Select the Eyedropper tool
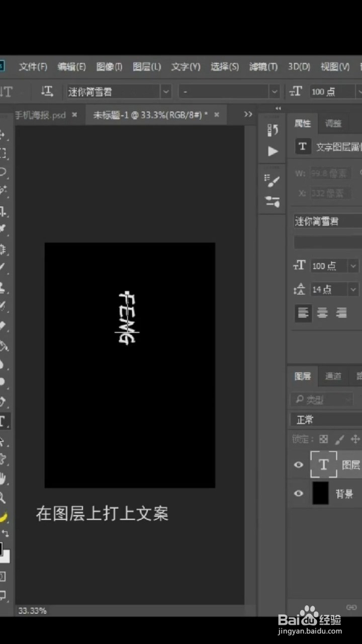This screenshot has width=362, height=644. (3, 229)
